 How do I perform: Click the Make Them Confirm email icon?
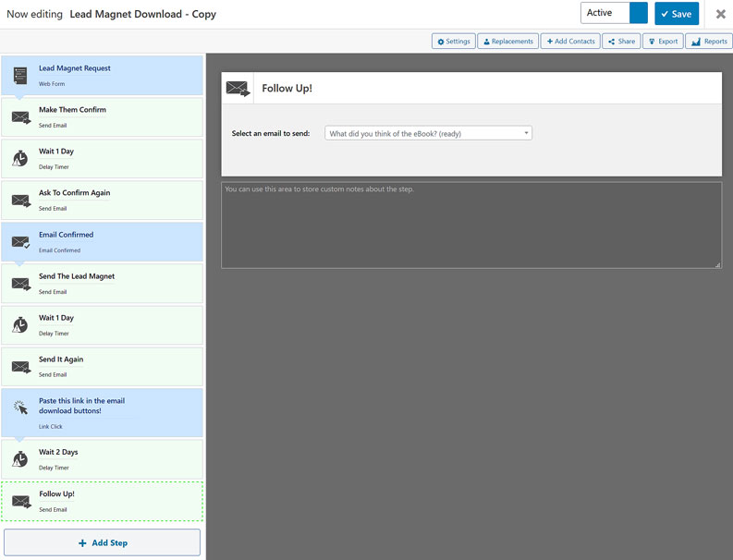(20, 117)
